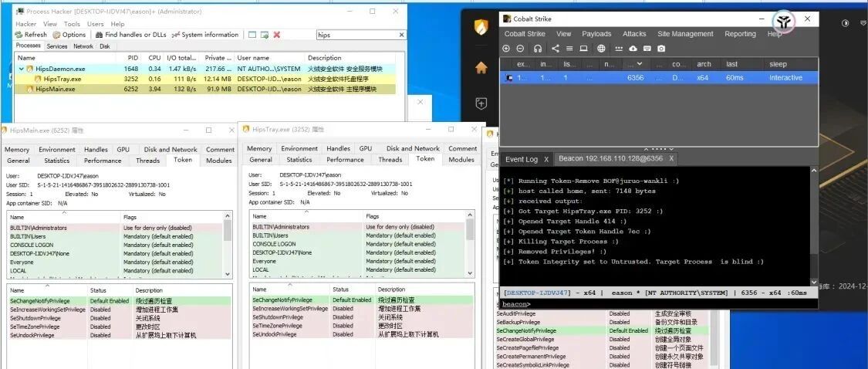This screenshot has height=369, width=868.
Task: Open keystrokes via the keyboard icon
Action: point(647,49)
